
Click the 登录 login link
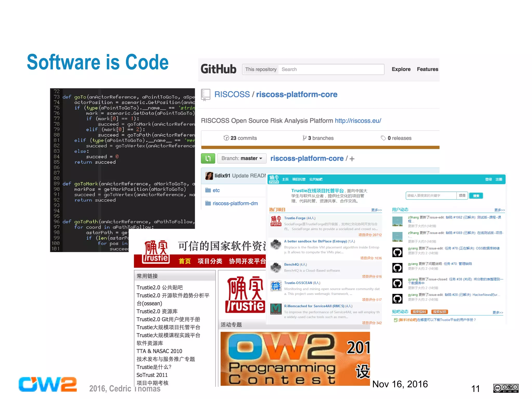[488, 179]
